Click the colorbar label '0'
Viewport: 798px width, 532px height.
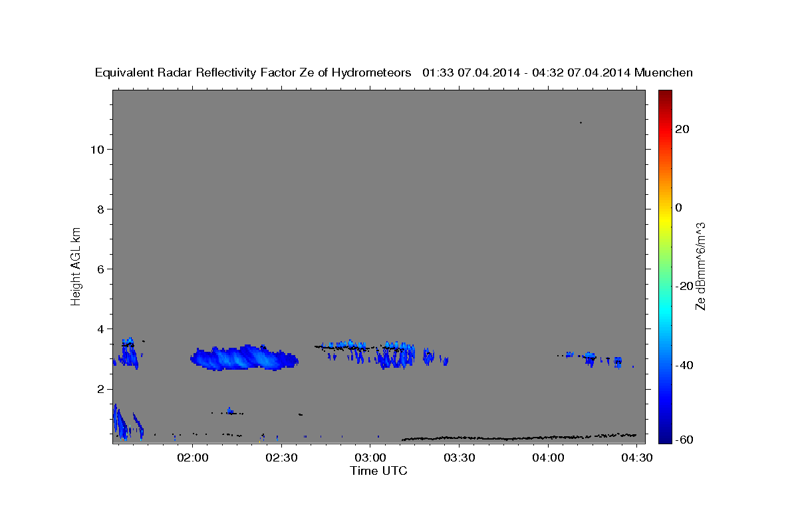(x=679, y=207)
